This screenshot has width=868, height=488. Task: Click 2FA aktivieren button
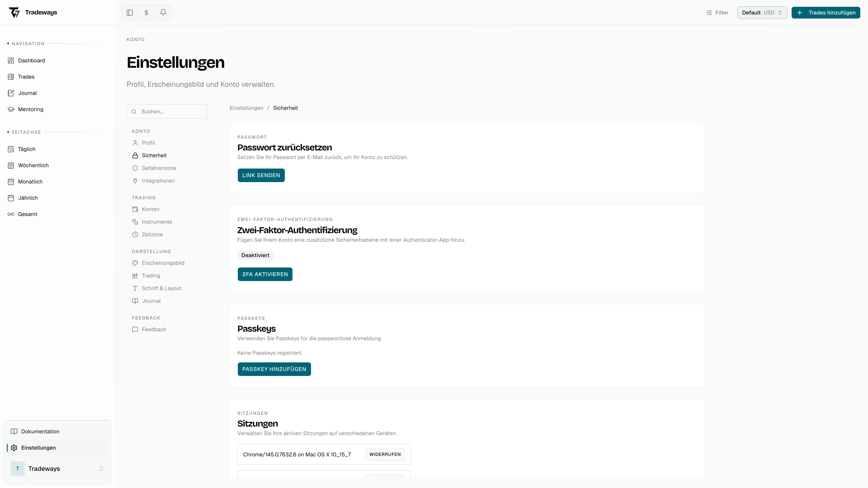[x=265, y=274]
